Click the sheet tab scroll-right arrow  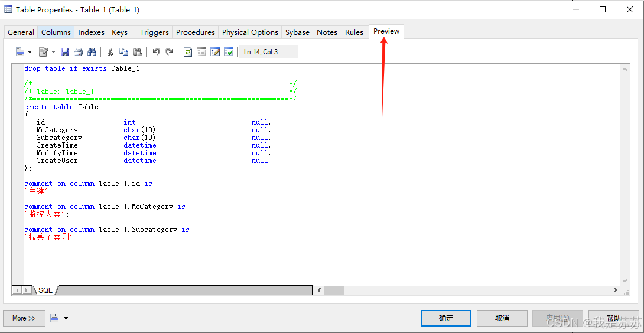tap(27, 290)
